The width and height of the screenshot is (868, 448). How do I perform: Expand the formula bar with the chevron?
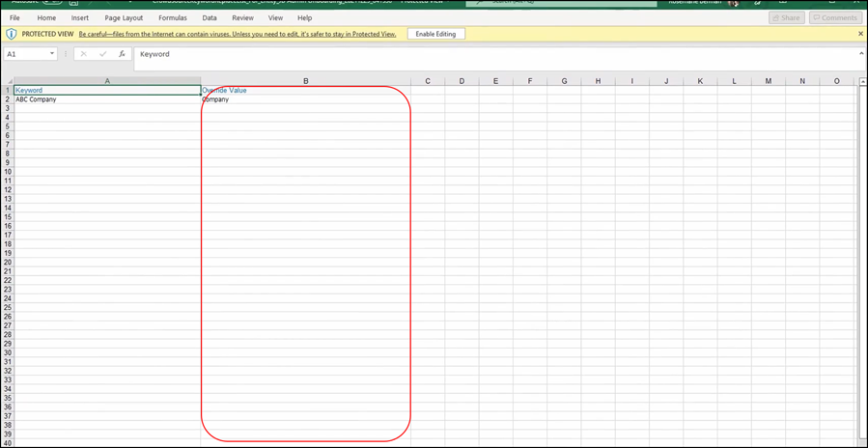tap(859, 54)
